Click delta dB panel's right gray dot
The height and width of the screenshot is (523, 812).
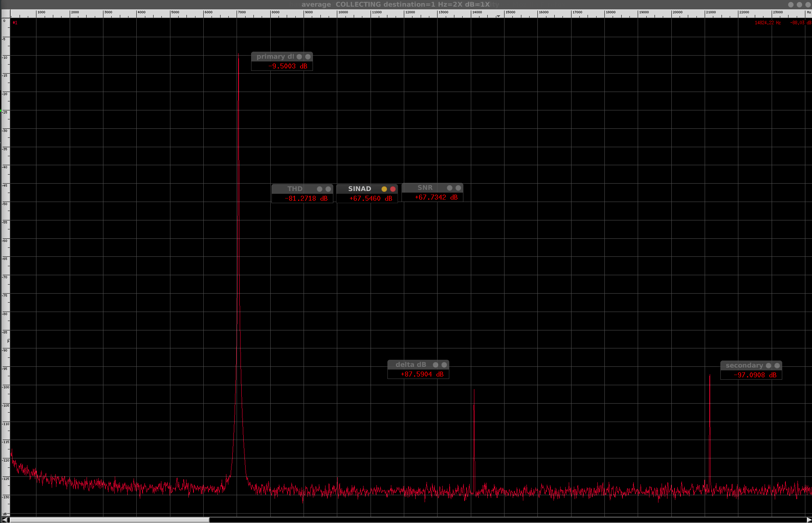click(x=444, y=365)
